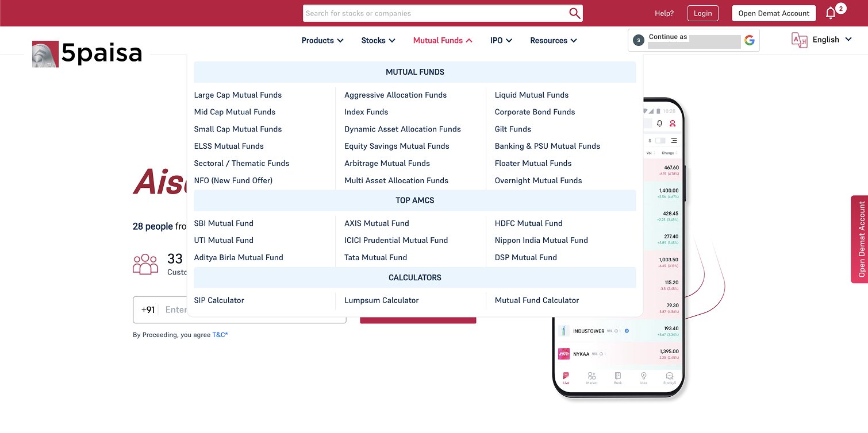Open HDFC Mutual Fund
Viewport: 868px width, 433px height.
click(529, 223)
